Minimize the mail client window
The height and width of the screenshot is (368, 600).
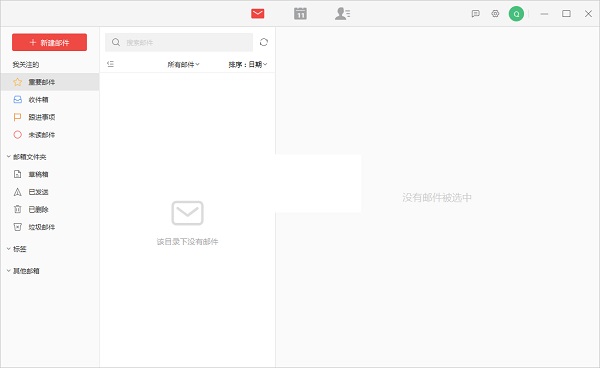544,14
